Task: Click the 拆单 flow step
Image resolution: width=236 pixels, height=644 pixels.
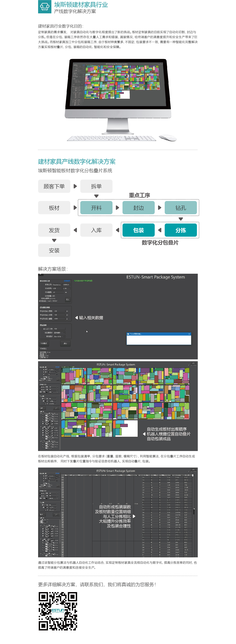Action: point(96,186)
